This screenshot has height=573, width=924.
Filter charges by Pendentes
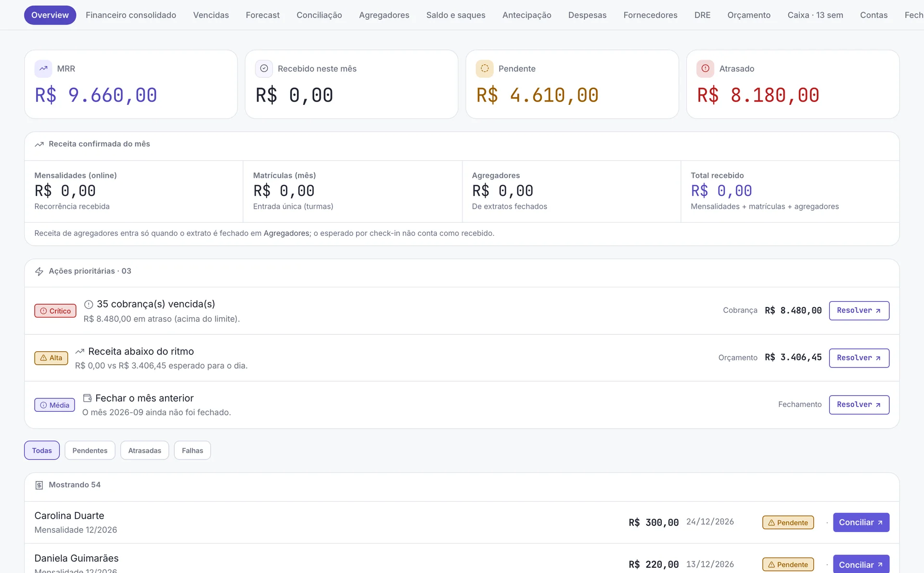tap(90, 450)
